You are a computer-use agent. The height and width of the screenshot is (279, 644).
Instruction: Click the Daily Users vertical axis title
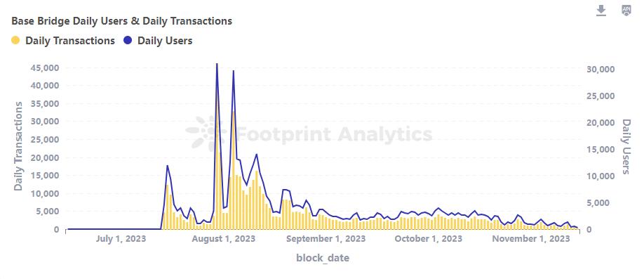[626, 146]
